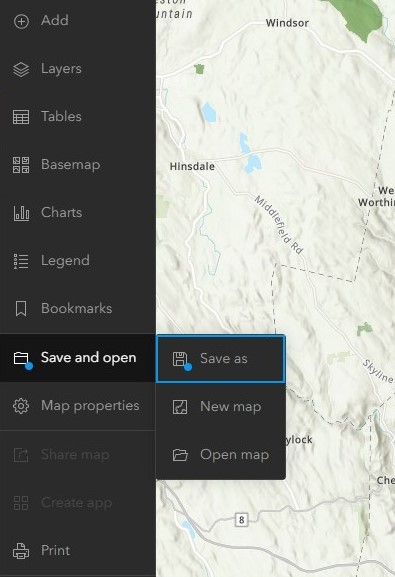Click the Windsor place label on map
395x577 pixels.
pyautogui.click(x=287, y=23)
